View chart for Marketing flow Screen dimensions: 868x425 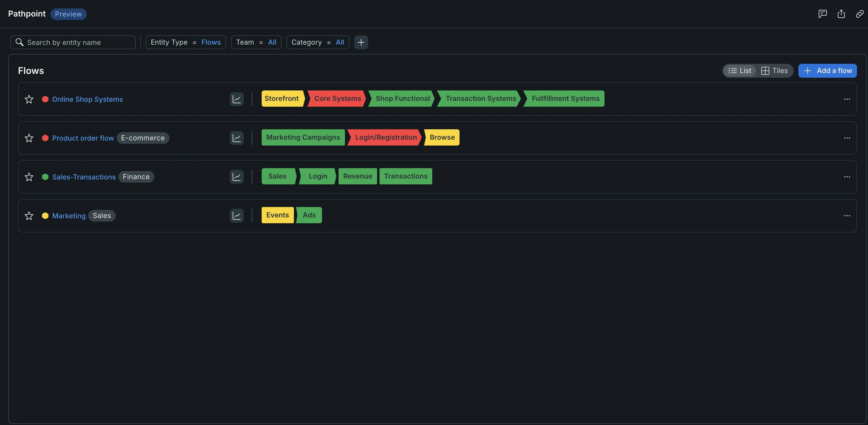(236, 215)
